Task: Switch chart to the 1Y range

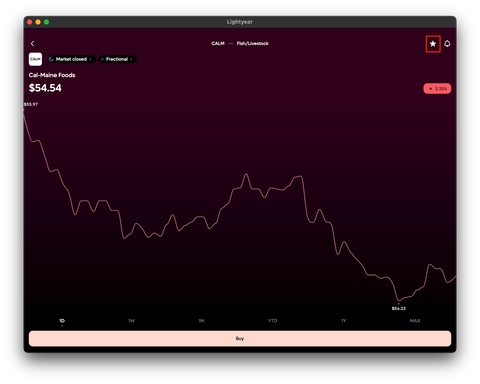Action: click(x=343, y=321)
